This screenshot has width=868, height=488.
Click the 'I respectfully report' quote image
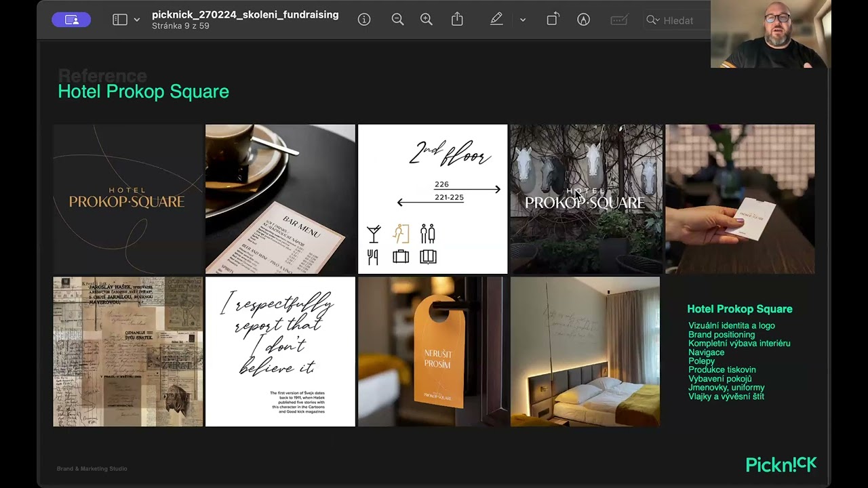(x=280, y=352)
